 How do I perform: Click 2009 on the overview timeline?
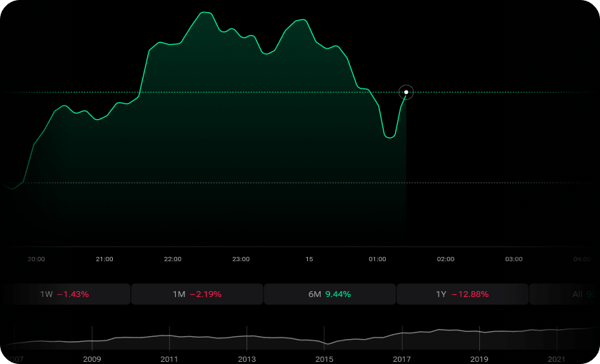pos(92,359)
